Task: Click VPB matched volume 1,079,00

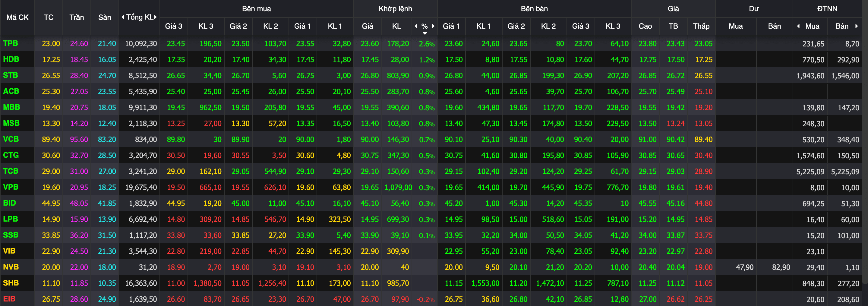Action: coord(398,188)
